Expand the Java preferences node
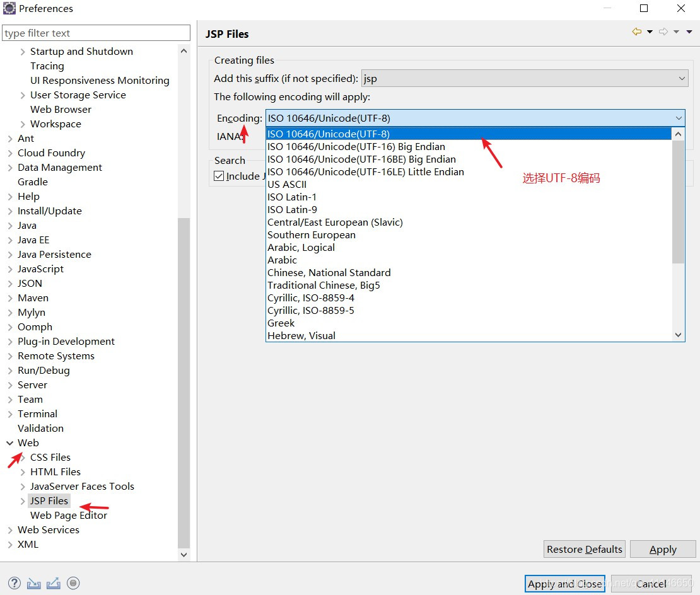 (x=10, y=226)
